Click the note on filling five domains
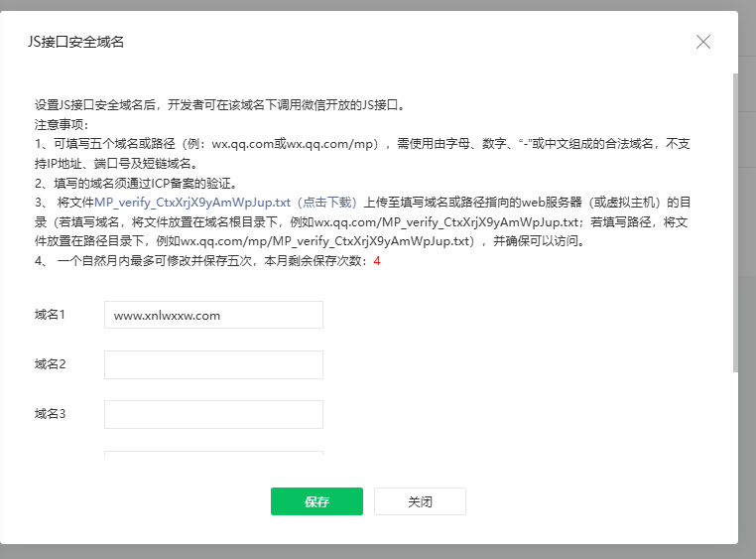The image size is (756, 559). (362, 153)
